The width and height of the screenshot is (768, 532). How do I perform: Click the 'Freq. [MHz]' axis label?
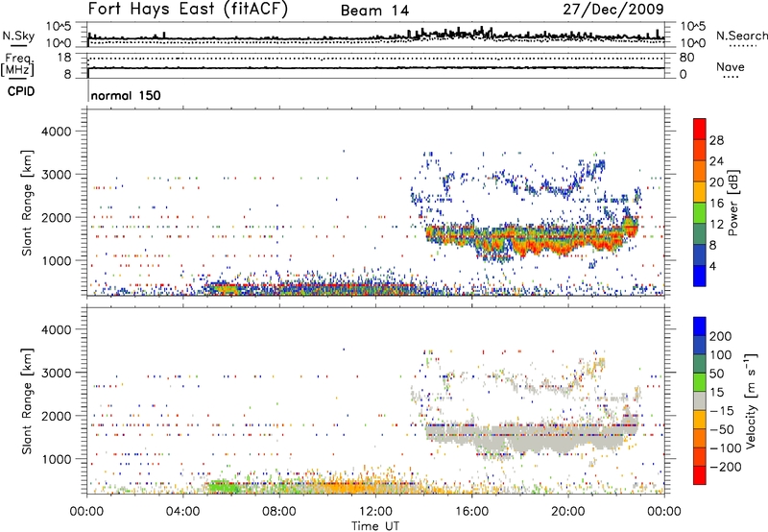pos(17,64)
